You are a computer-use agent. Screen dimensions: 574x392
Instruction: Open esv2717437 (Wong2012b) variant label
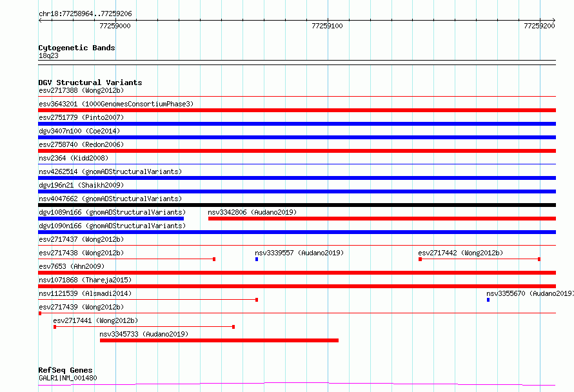click(81, 239)
